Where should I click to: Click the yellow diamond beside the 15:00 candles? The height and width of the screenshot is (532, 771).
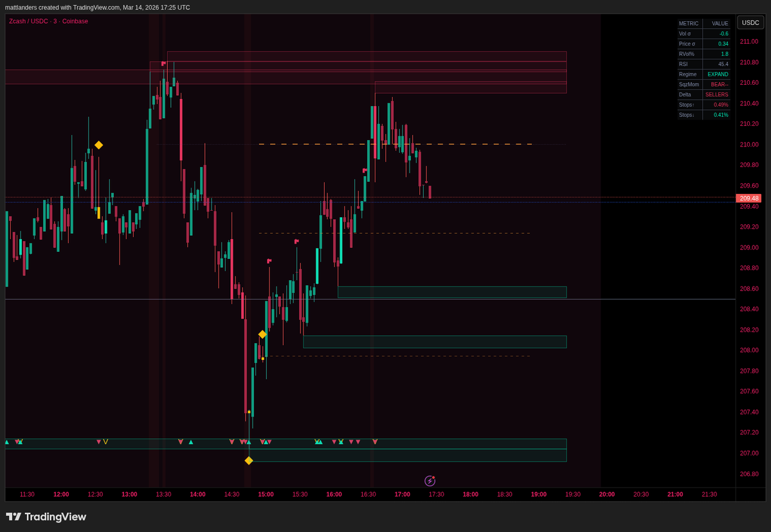point(262,335)
